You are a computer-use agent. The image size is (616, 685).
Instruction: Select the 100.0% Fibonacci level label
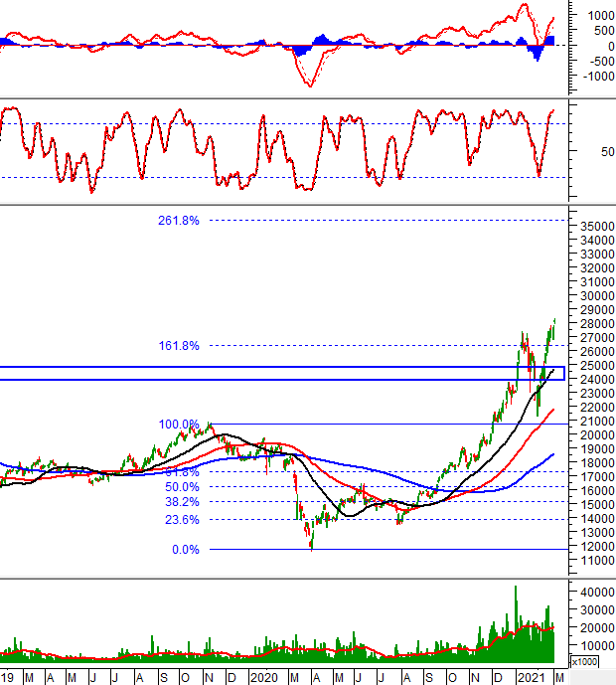tap(179, 425)
